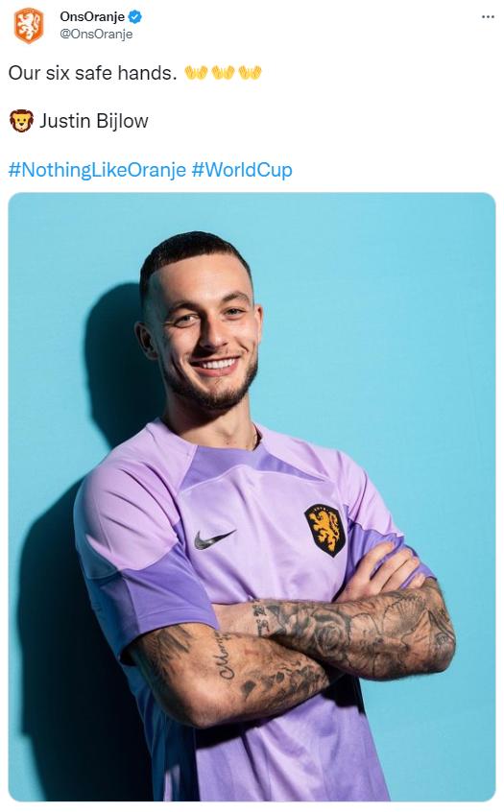The height and width of the screenshot is (812, 504).
Task: Click the "Our six safe hands." text
Action: 93,73
